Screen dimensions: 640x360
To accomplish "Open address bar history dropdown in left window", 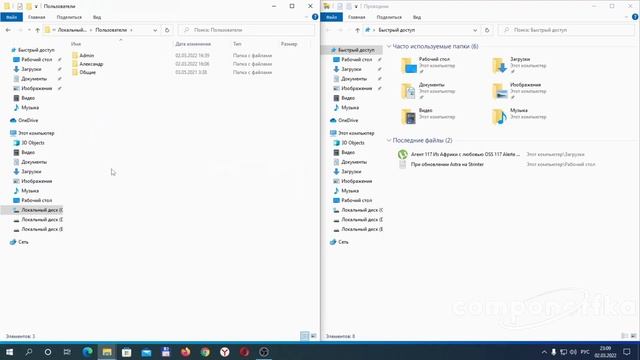I will tap(155, 30).
